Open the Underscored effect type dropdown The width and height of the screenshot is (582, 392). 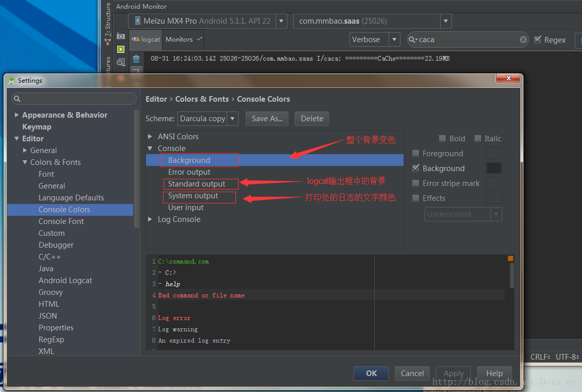[x=496, y=214]
